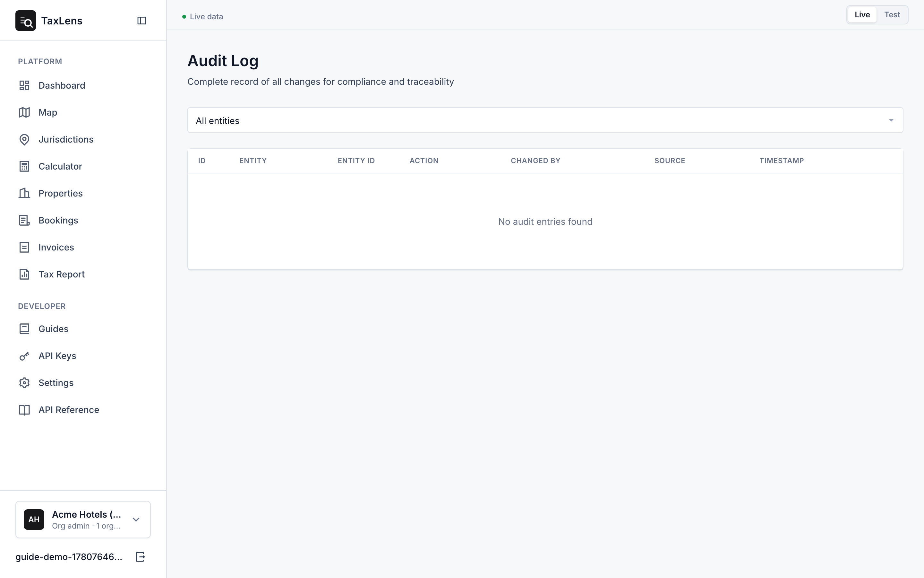
Task: Go to Bookings
Action: coord(83,220)
